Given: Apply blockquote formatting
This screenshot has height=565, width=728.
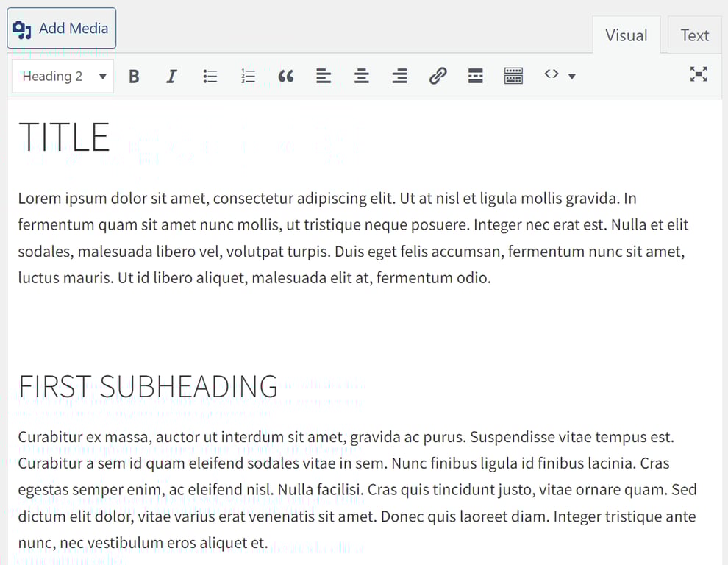Looking at the screenshot, I should tap(286, 75).
